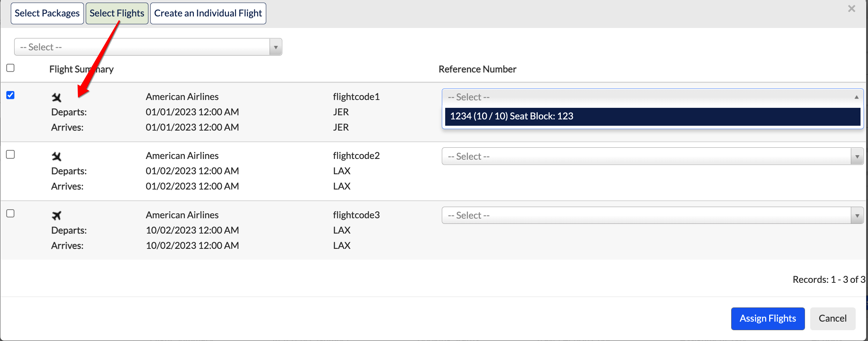
Task: Check the flightcode3 flight checkbox
Action: pyautogui.click(x=10, y=213)
